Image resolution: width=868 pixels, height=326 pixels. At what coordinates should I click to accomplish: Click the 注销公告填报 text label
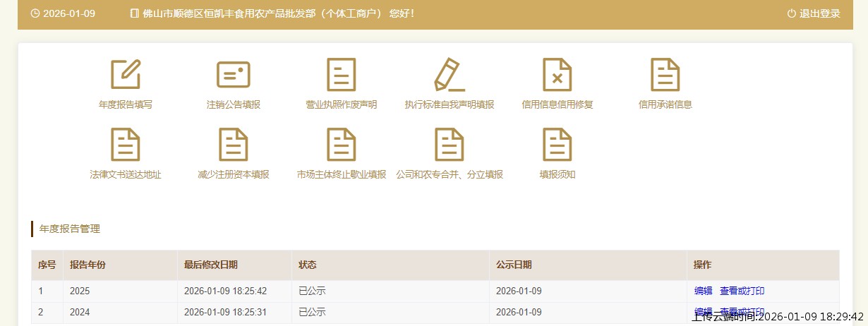click(x=234, y=104)
